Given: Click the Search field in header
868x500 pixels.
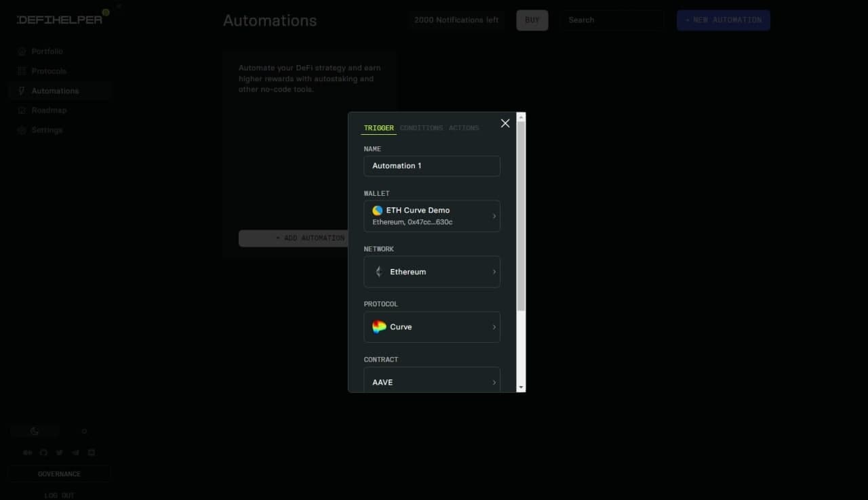Looking at the screenshot, I should (612, 20).
